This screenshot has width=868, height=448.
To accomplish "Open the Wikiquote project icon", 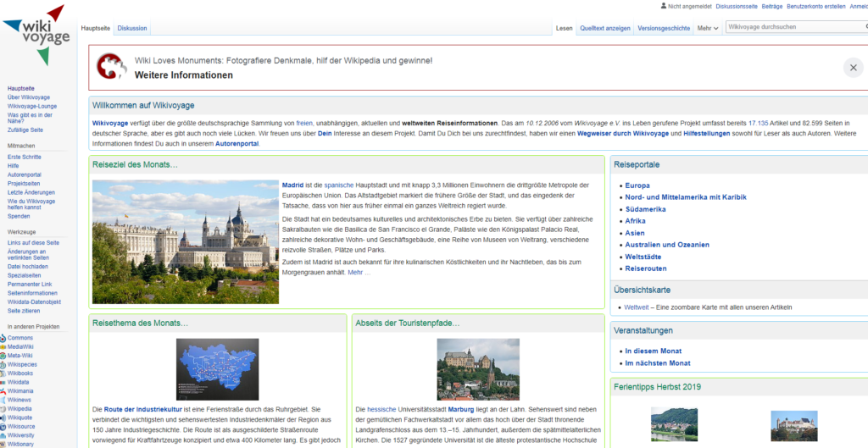I will coord(3,418).
